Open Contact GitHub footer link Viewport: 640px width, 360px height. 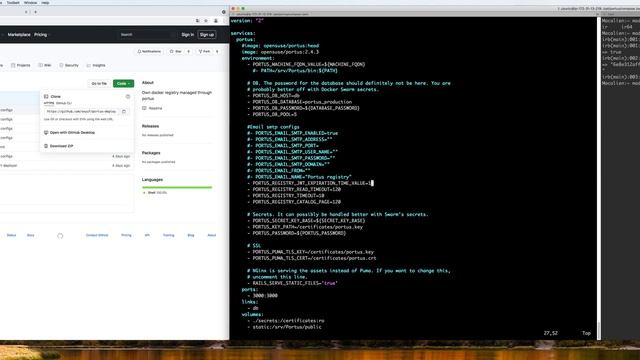click(97, 235)
